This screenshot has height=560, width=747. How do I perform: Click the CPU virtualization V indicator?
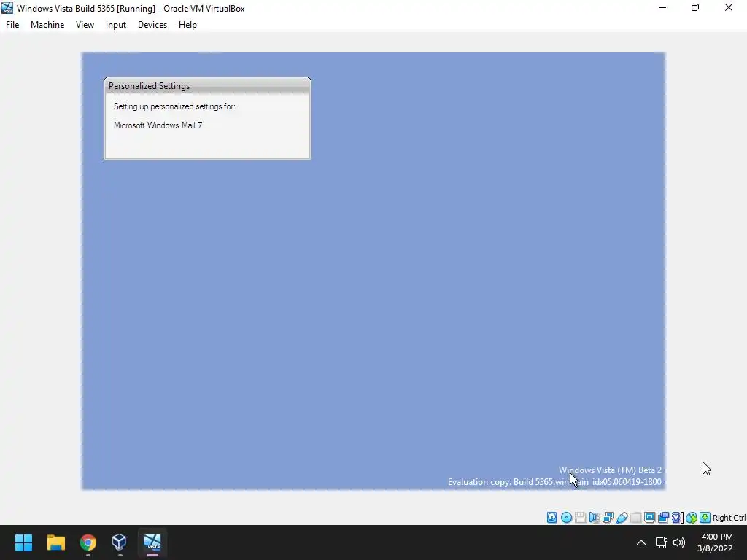(x=677, y=518)
